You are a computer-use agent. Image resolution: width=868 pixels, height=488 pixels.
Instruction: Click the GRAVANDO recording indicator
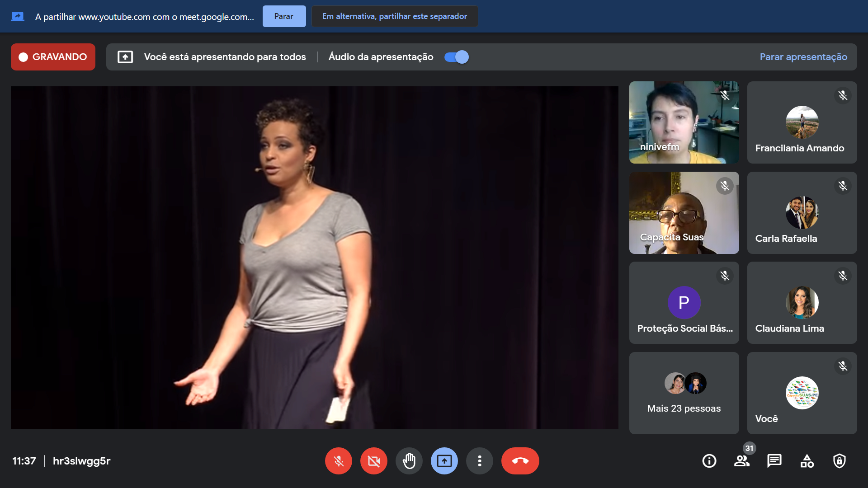[x=53, y=57]
